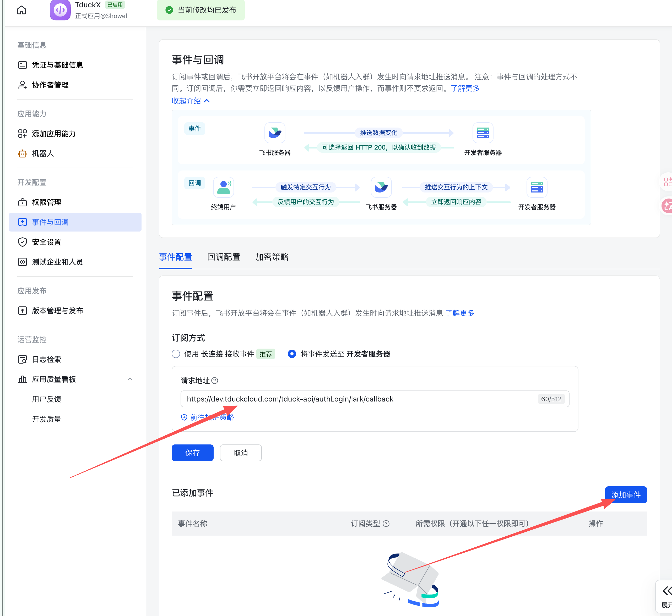Click the home icon in header
This screenshot has height=616, width=672.
click(21, 10)
